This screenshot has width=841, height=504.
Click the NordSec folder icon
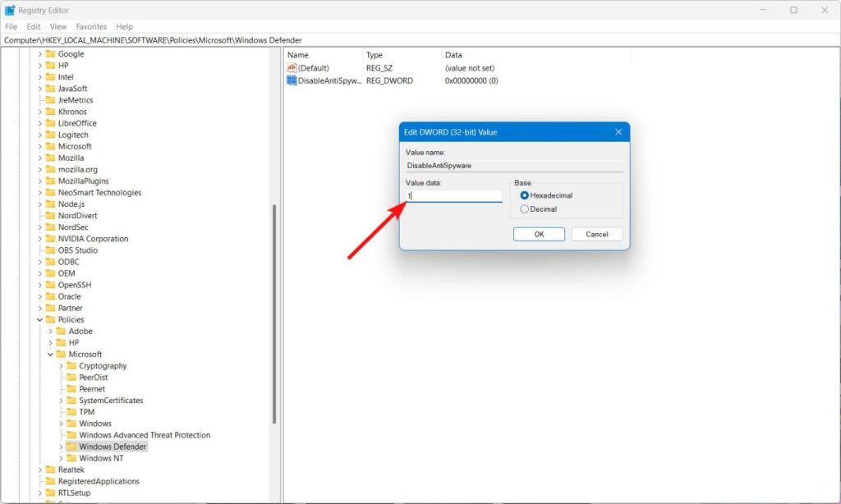tap(50, 227)
